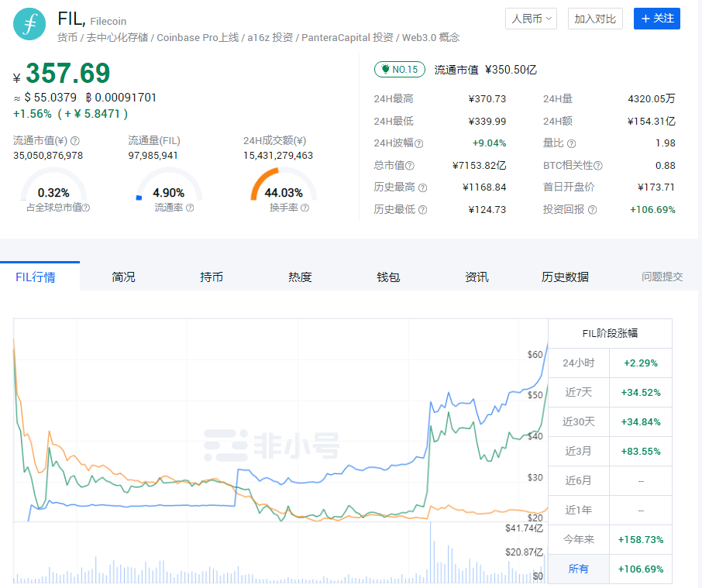The image size is (702, 588).
Task: Click the help icon beside 流通率
Action: [x=190, y=208]
